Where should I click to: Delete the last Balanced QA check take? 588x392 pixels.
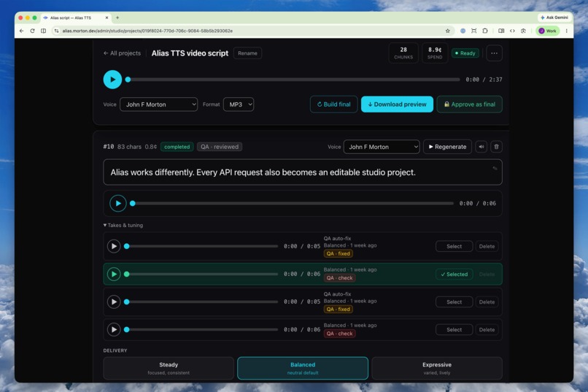(x=487, y=330)
